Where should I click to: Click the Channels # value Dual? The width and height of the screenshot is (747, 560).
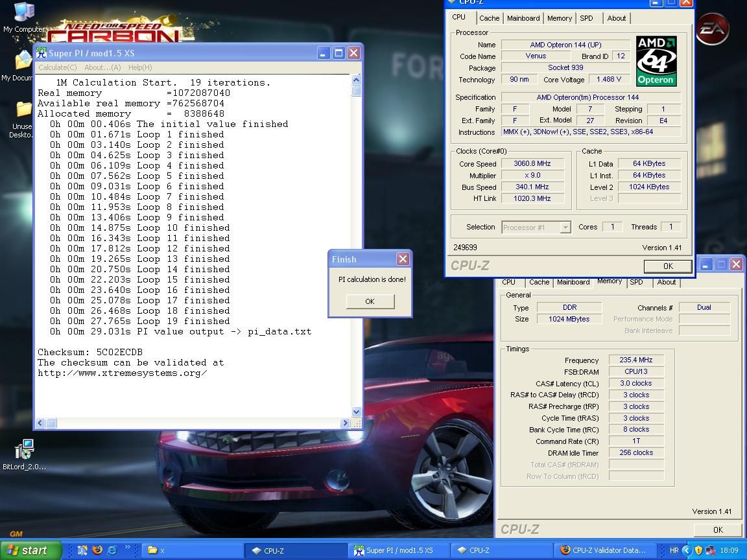(704, 307)
